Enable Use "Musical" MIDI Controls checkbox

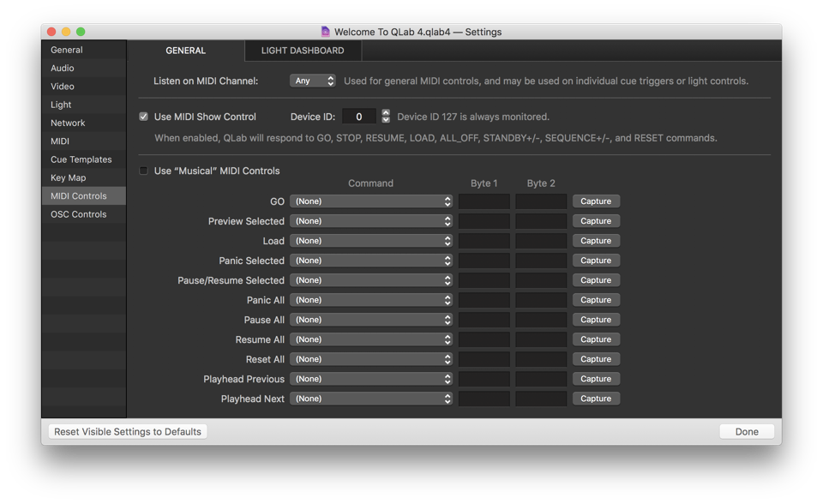(144, 171)
